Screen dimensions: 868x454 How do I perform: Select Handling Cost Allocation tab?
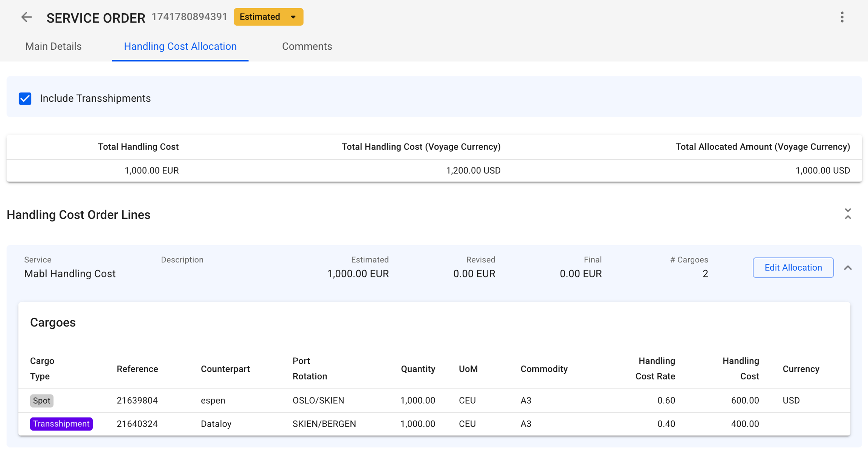pos(180,46)
